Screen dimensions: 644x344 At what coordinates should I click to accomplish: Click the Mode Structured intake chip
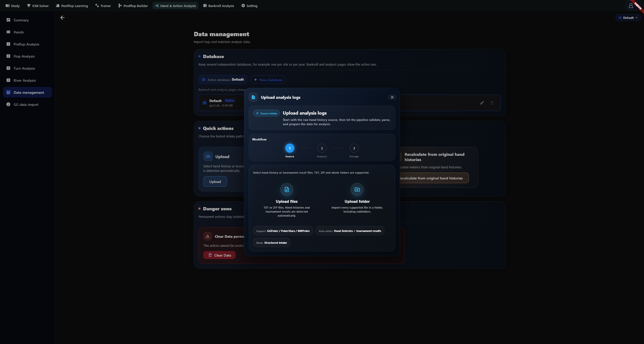[x=271, y=243]
